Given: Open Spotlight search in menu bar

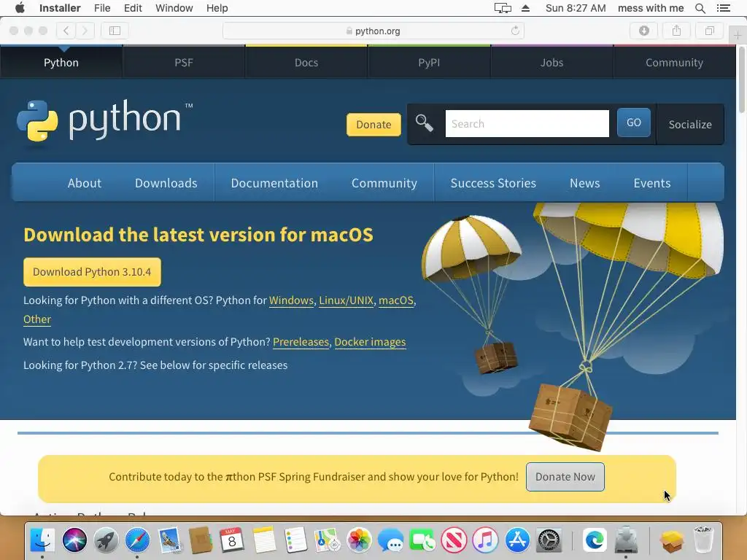Looking at the screenshot, I should [700, 8].
